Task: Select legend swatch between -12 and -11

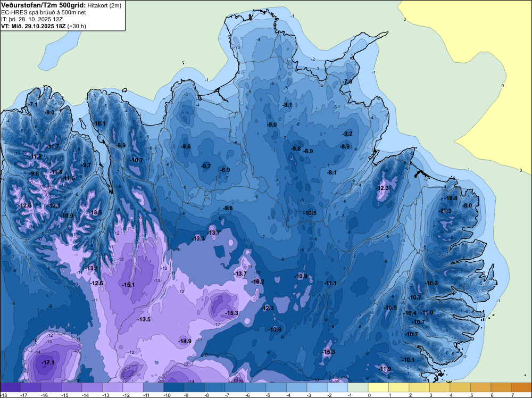Action: click(x=133, y=387)
